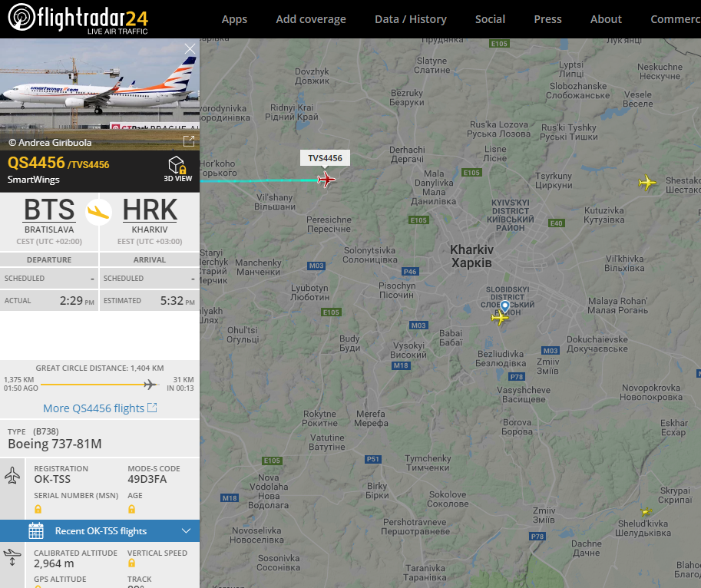Expand the Recent OK-TSS flights section

pos(100,530)
